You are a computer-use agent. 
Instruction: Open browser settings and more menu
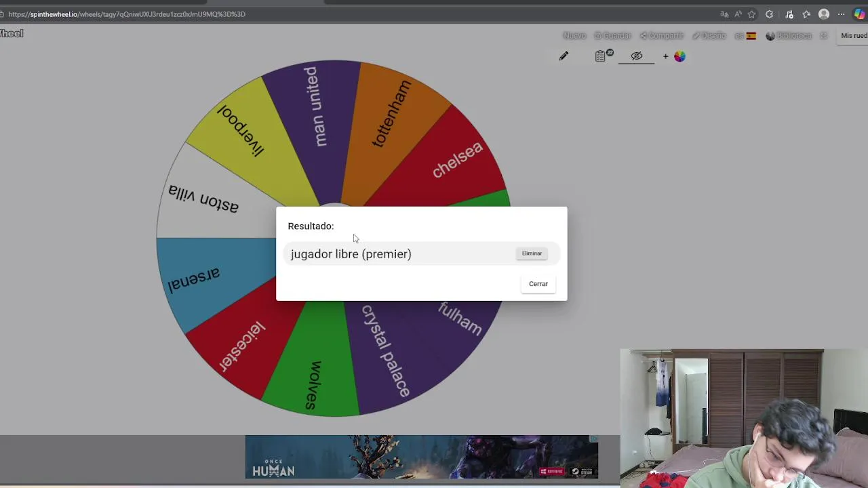coord(841,14)
